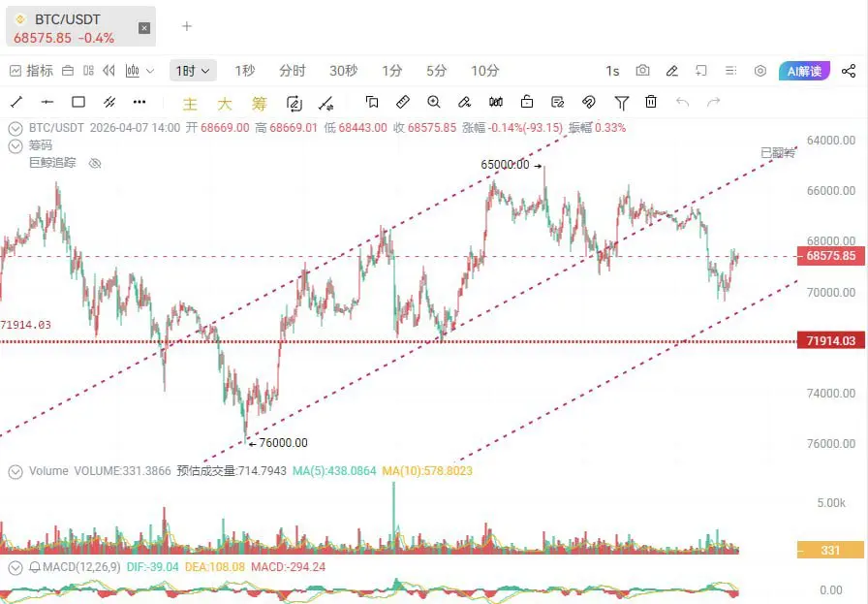The image size is (868, 604).
Task: Collapse the Volume indicator pane
Action: click(x=15, y=471)
